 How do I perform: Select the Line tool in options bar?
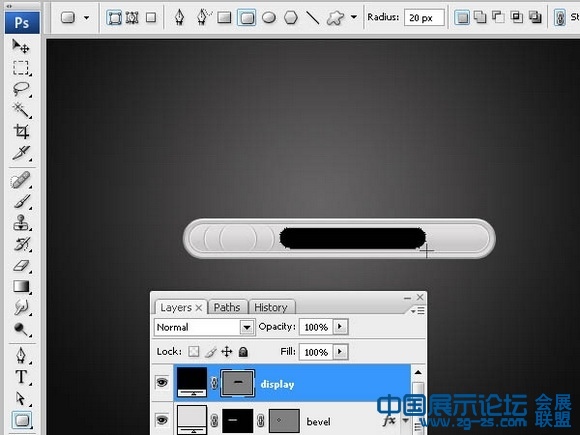[x=313, y=17]
